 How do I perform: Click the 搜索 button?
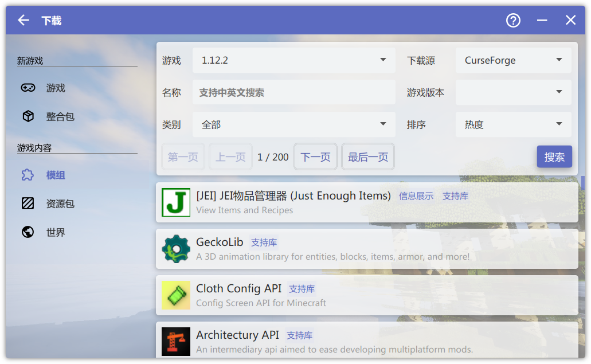[554, 157]
